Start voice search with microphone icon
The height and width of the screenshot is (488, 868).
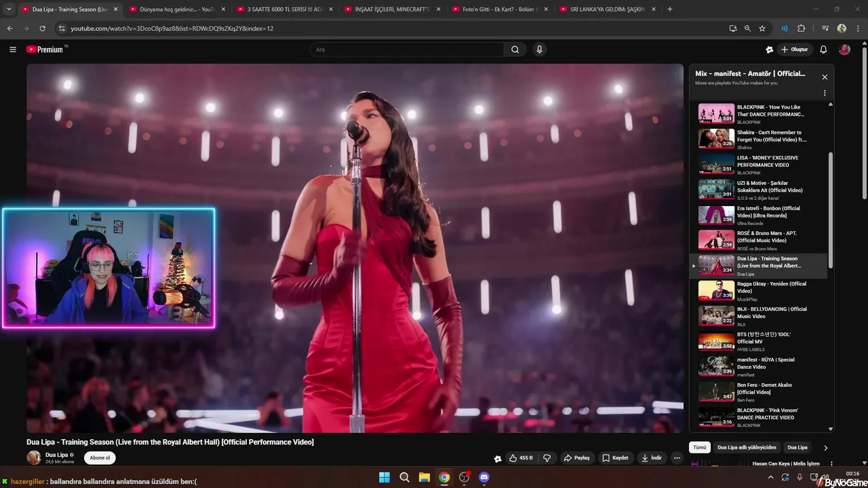pyautogui.click(x=539, y=49)
